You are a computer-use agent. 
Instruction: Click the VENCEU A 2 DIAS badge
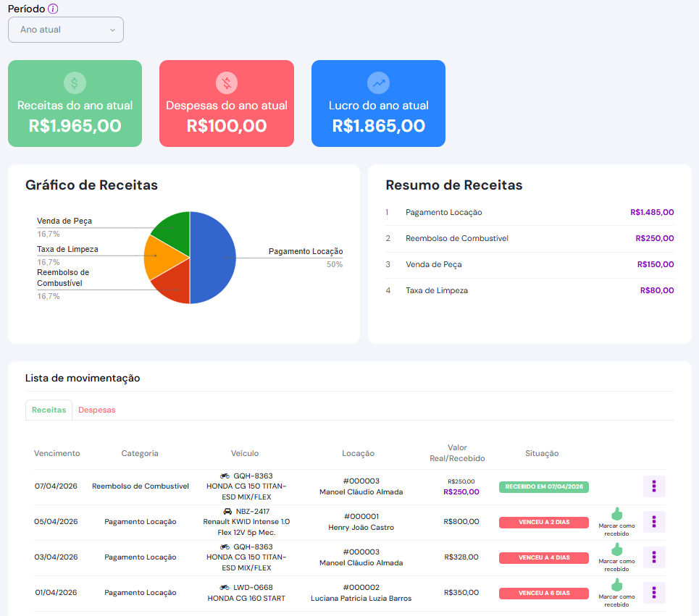[544, 522]
